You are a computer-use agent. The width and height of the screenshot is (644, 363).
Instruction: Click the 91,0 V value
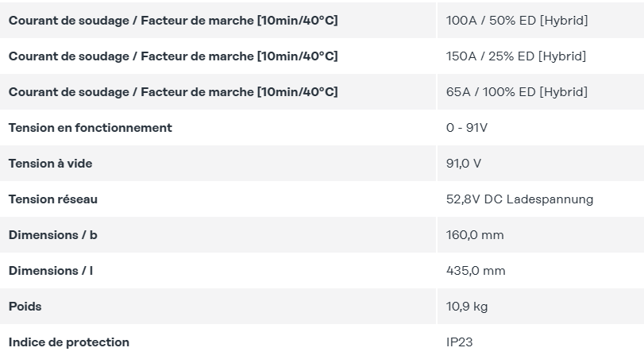463,164
